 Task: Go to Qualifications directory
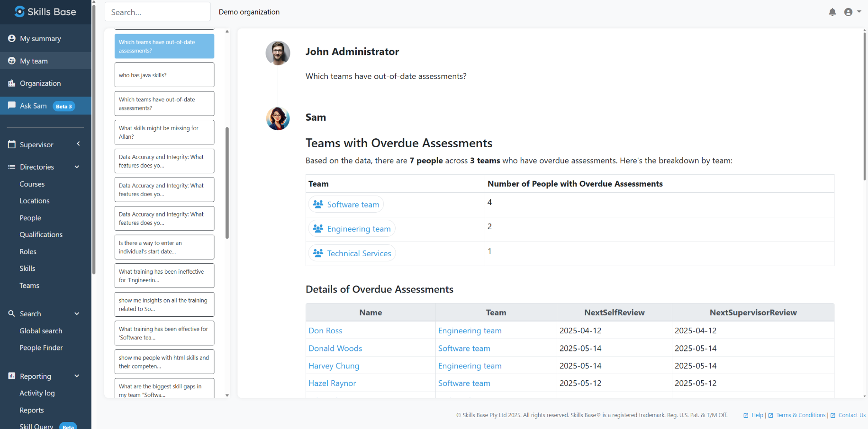(41, 235)
